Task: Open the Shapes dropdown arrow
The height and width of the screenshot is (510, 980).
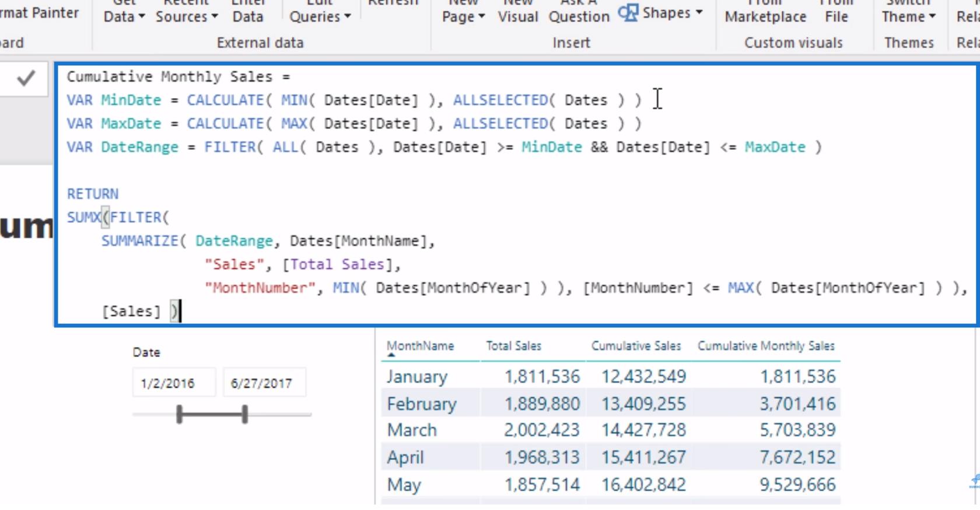Action: pos(699,12)
